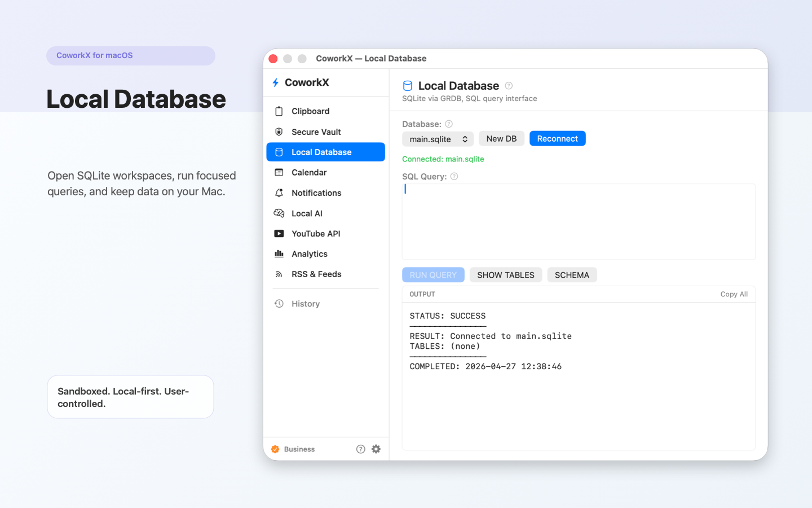Open the Local AI section
The height and width of the screenshot is (508, 812).
pyautogui.click(x=326, y=213)
